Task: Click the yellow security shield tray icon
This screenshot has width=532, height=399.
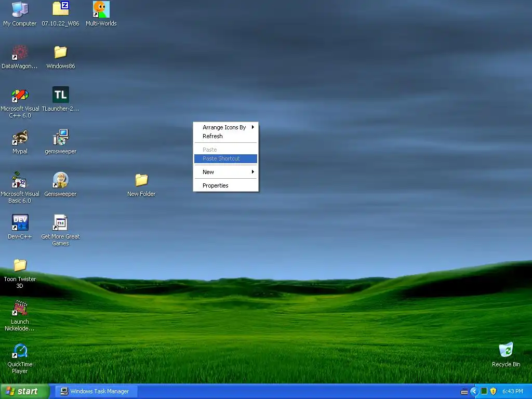Action: pyautogui.click(x=494, y=392)
